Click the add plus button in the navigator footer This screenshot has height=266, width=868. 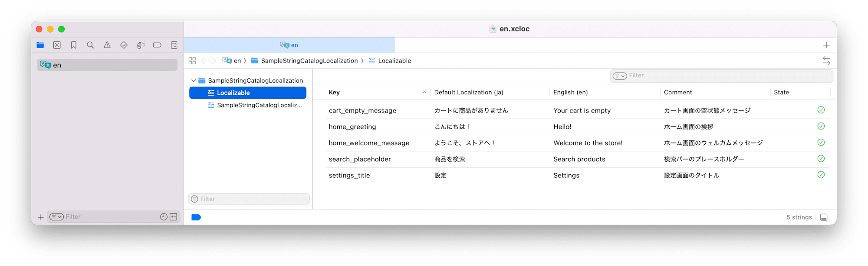point(41,217)
